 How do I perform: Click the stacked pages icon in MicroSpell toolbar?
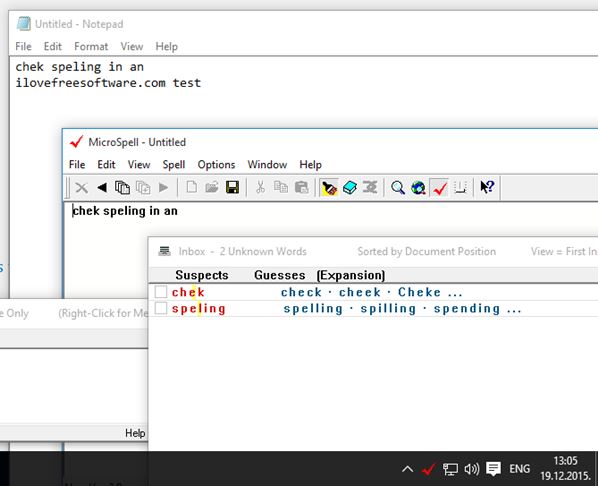tap(122, 188)
